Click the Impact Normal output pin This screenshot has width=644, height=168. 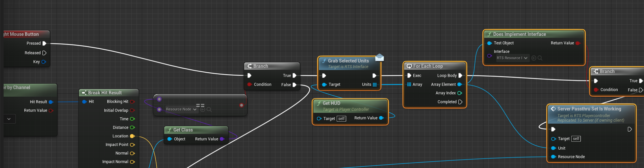(x=132, y=162)
